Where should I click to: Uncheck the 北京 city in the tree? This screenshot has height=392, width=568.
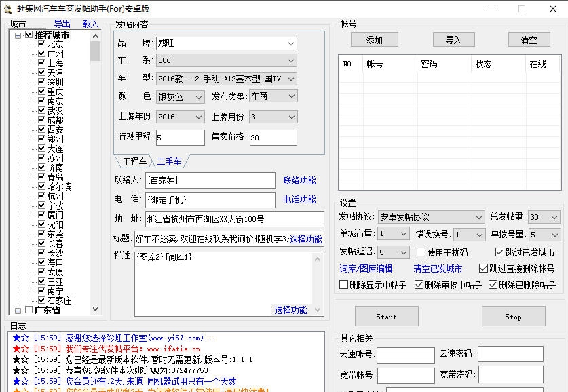pyautogui.click(x=40, y=43)
